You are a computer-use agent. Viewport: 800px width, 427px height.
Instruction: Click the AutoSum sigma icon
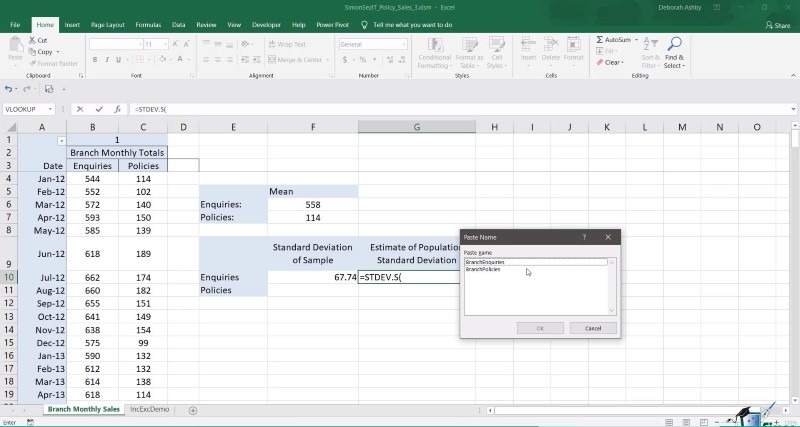[x=600, y=40]
